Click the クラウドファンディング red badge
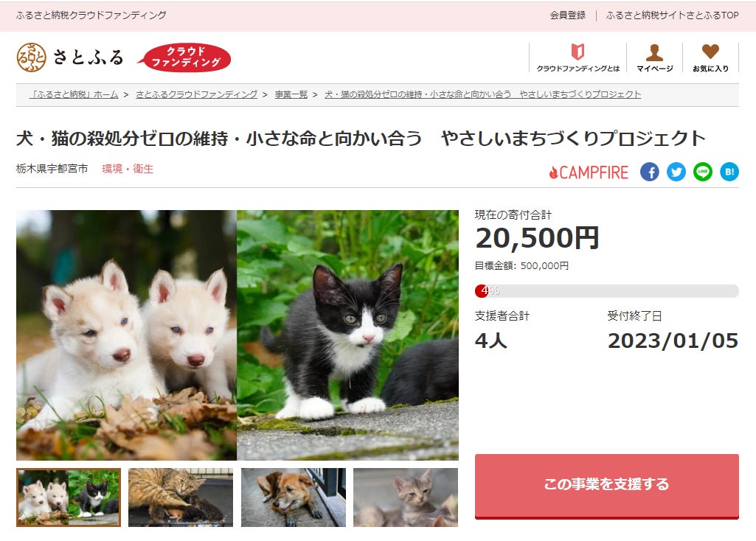 (x=184, y=57)
